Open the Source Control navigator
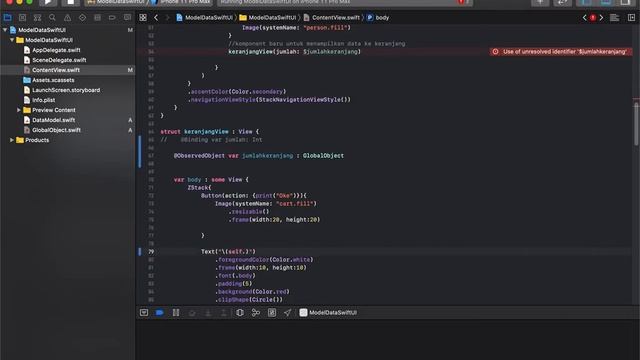This screenshot has width=640, height=360. click(22, 18)
